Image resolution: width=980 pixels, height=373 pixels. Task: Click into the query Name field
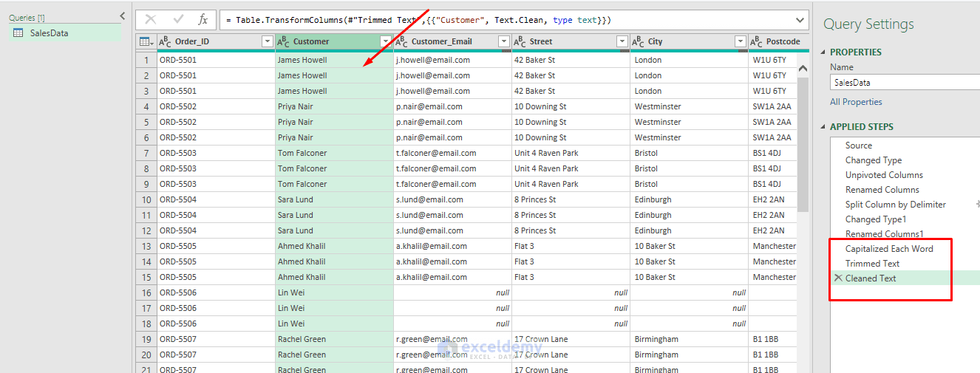(x=905, y=83)
